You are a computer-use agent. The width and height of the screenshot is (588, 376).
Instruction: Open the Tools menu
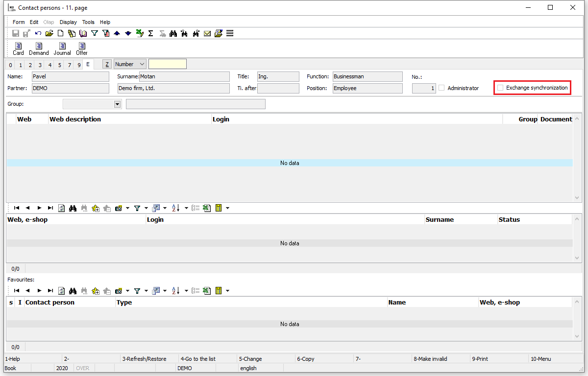point(88,22)
